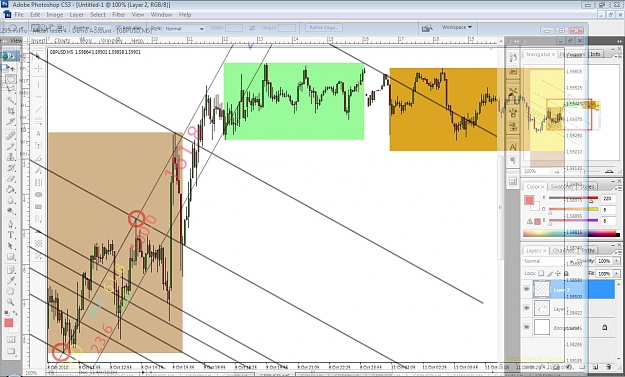Select the Rectangle shape tool
Image resolution: width=625 pixels, height=377 pixels.
[x=10, y=257]
